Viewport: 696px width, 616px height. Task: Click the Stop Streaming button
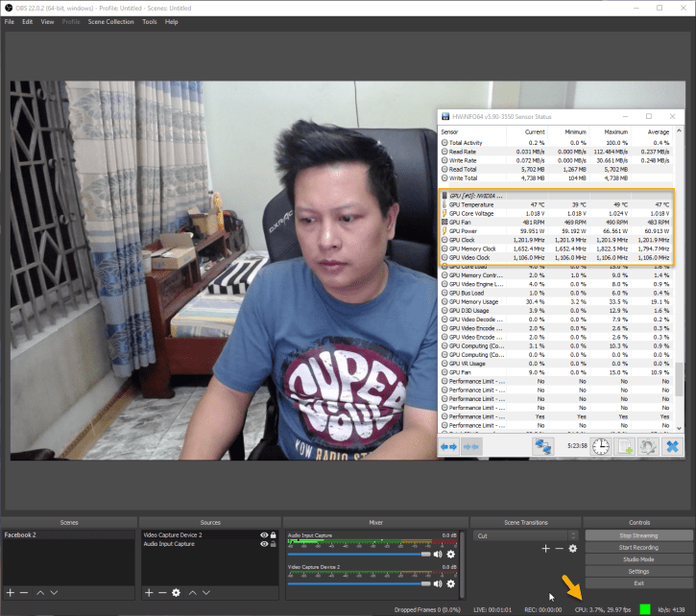pyautogui.click(x=638, y=534)
